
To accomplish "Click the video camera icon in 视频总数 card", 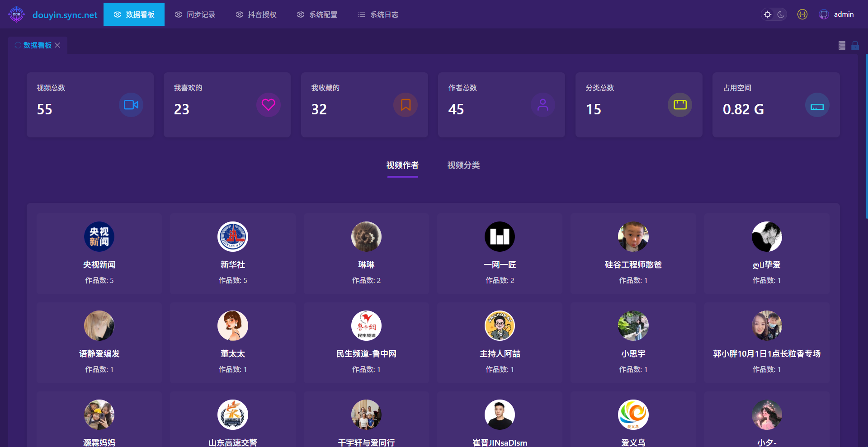I will [x=131, y=105].
